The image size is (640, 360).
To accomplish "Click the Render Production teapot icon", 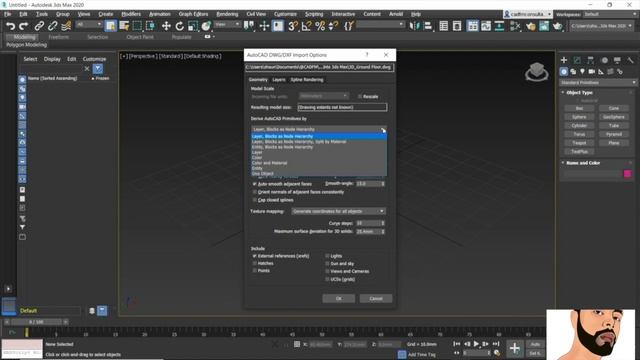I will (557, 26).
